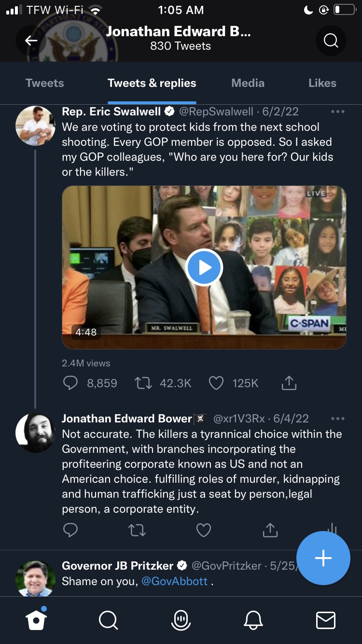Compose a new tweet with plus button

pos(323,558)
